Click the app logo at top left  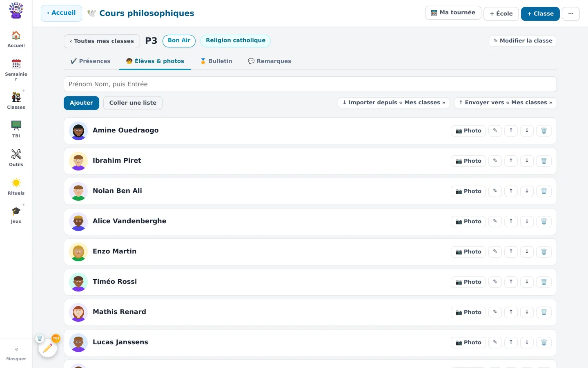click(16, 10)
